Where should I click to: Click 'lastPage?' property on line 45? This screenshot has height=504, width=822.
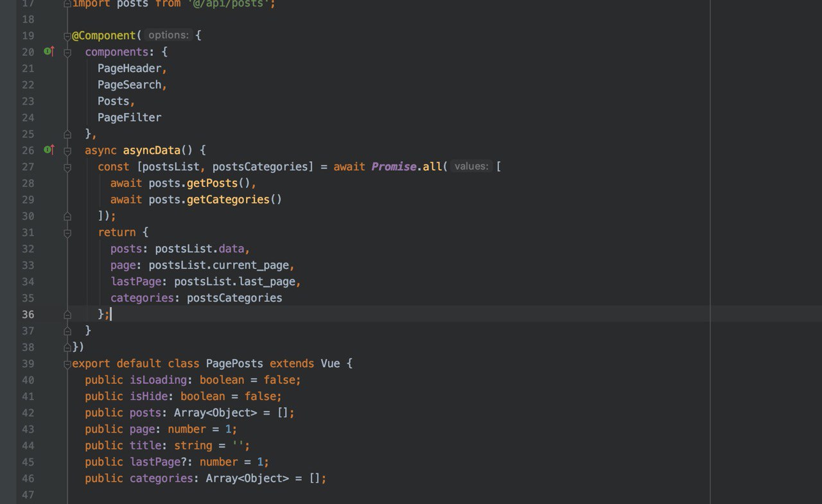158,462
